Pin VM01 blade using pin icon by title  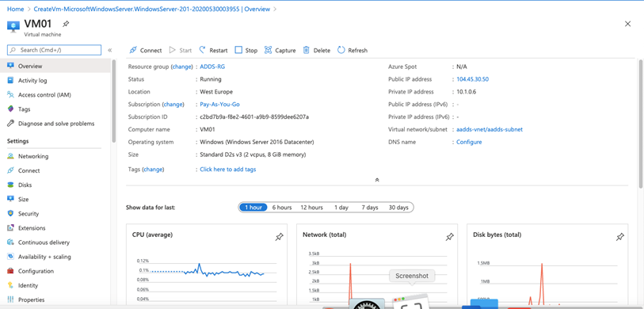66,24
